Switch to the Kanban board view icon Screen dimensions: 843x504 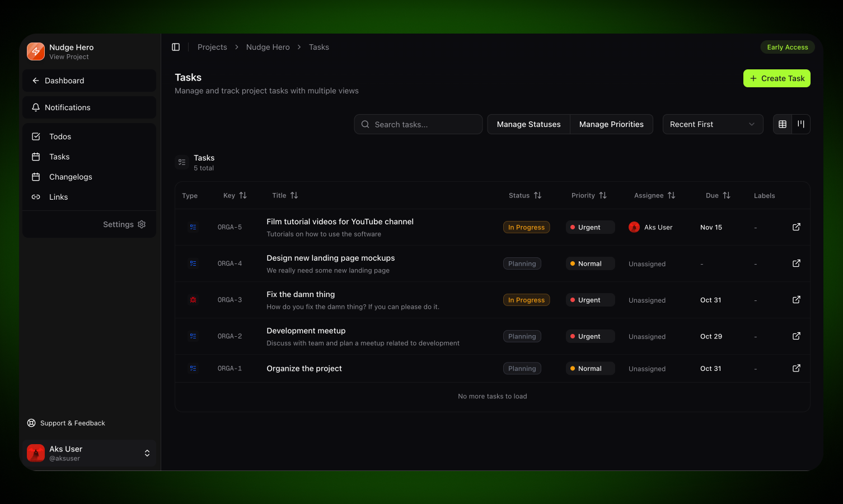pos(800,124)
